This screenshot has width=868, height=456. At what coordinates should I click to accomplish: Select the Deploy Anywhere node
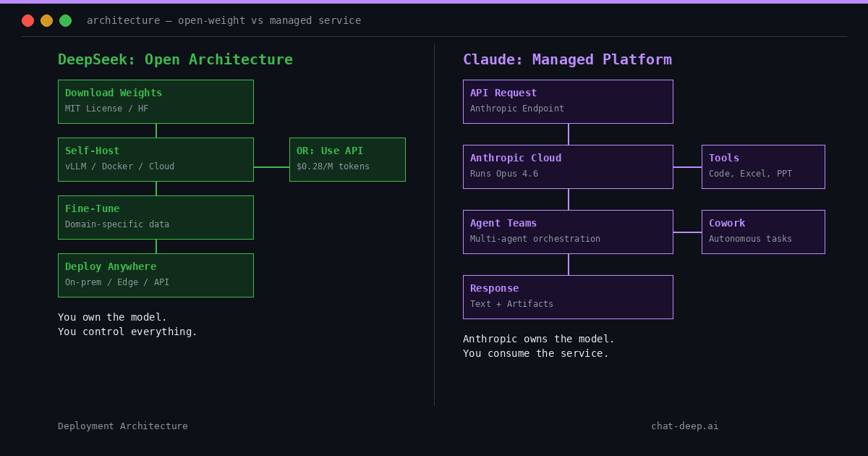(156, 275)
